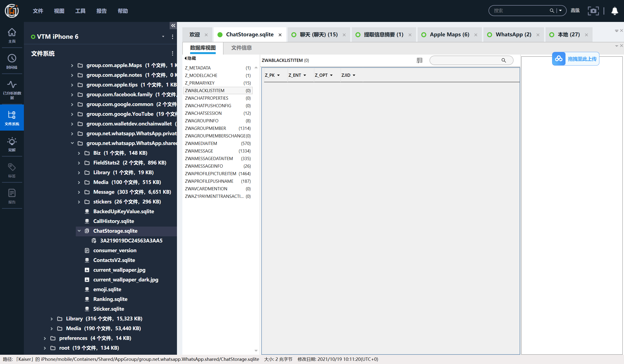Close the 聊天 (聊天) (15) tab
Viewport: 624px width, 364px height.
click(344, 35)
